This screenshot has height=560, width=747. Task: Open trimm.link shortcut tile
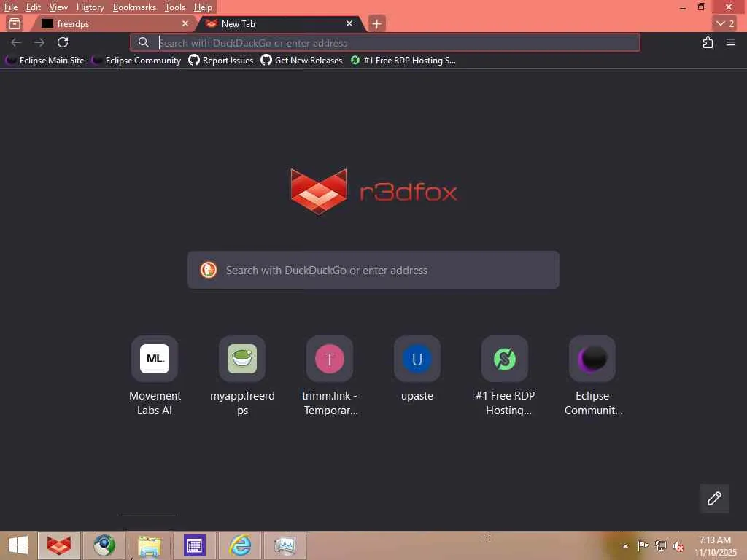pyautogui.click(x=330, y=376)
